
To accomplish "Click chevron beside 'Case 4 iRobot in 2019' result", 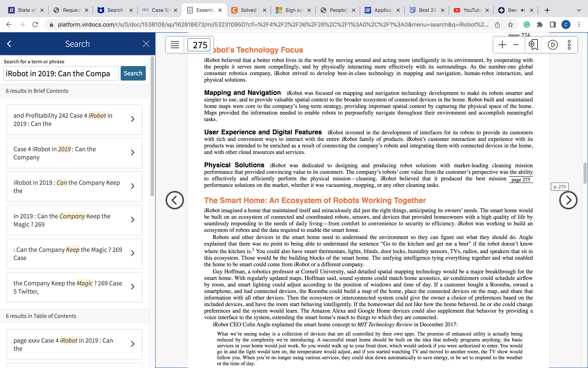I will point(133,153).
